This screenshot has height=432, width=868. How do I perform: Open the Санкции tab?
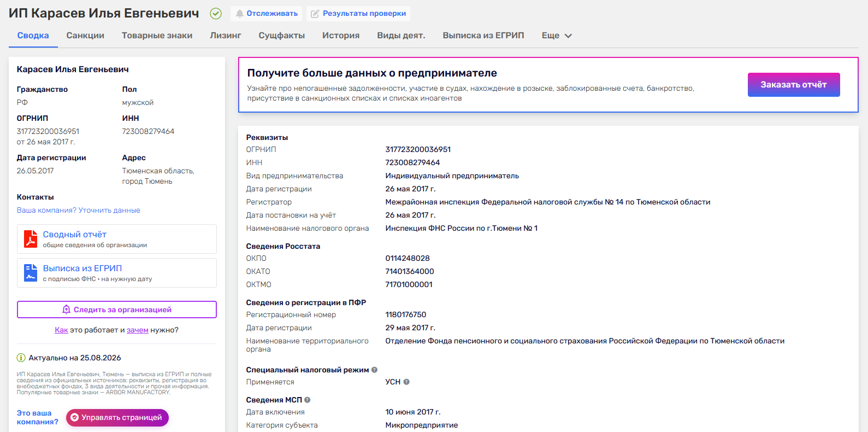85,36
